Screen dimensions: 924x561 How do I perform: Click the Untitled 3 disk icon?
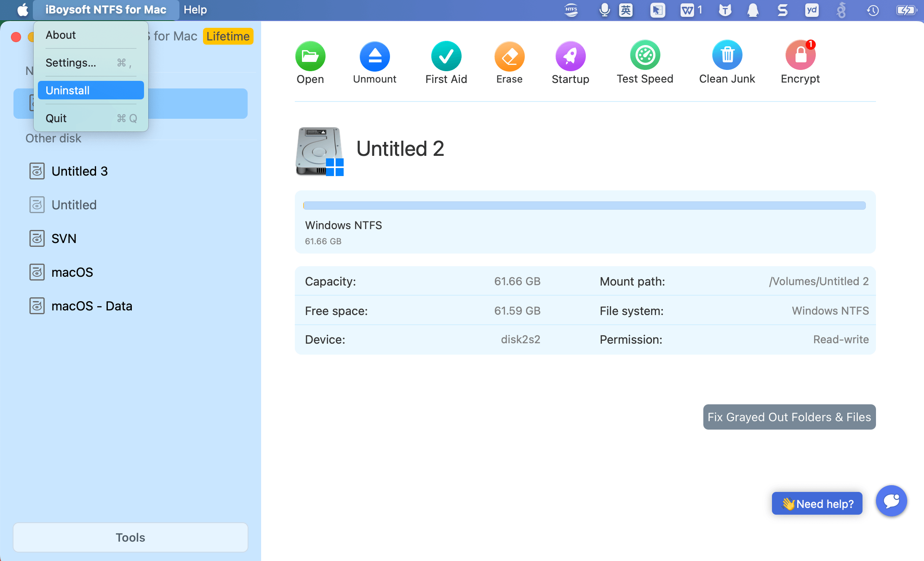(37, 171)
